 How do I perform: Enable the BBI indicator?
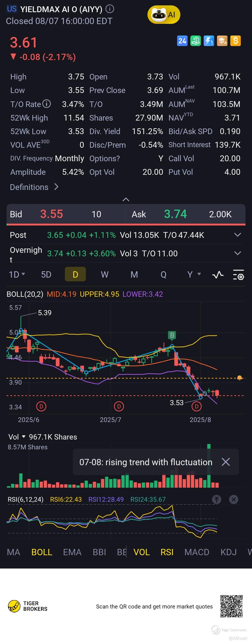(x=99, y=552)
